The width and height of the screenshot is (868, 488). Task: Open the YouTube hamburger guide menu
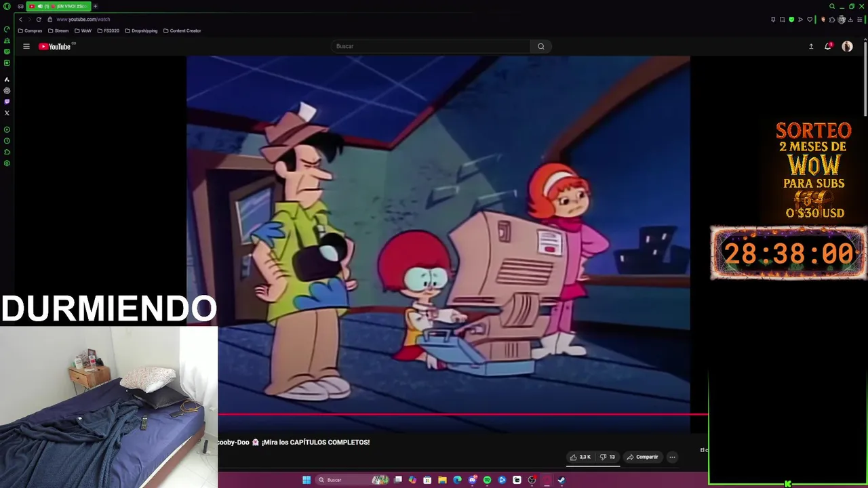26,46
